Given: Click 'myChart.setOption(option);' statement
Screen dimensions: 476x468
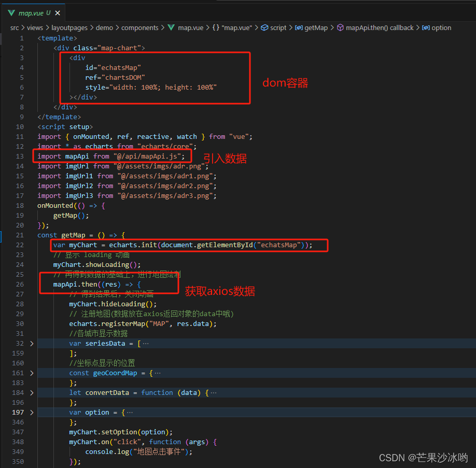Looking at the screenshot, I should pos(121,432).
